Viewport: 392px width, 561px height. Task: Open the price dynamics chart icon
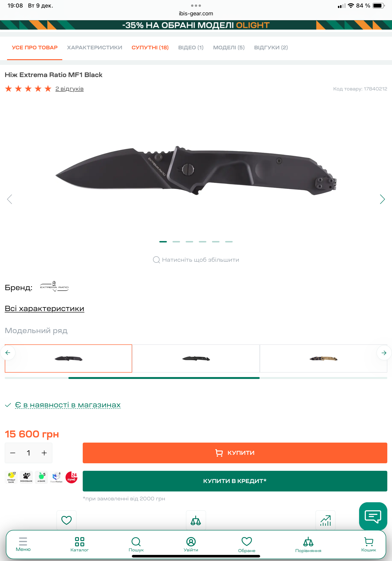pyautogui.click(x=325, y=520)
